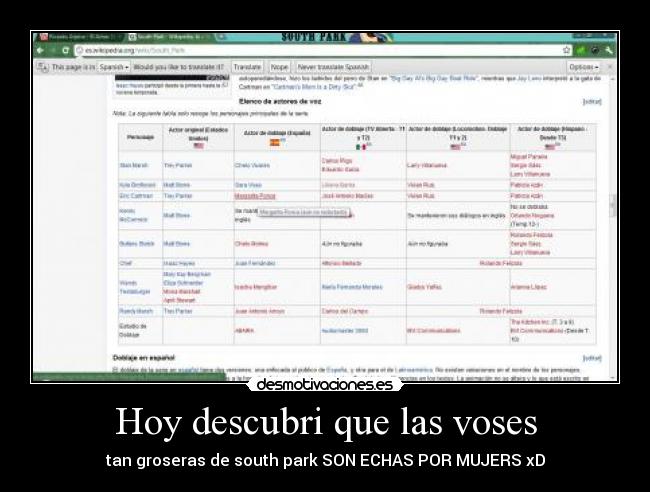Image resolution: width=650 pixels, height=492 pixels.
Task: Open the Big Gay Al's Big Gay Boat Ride link
Action: pyautogui.click(x=435, y=78)
